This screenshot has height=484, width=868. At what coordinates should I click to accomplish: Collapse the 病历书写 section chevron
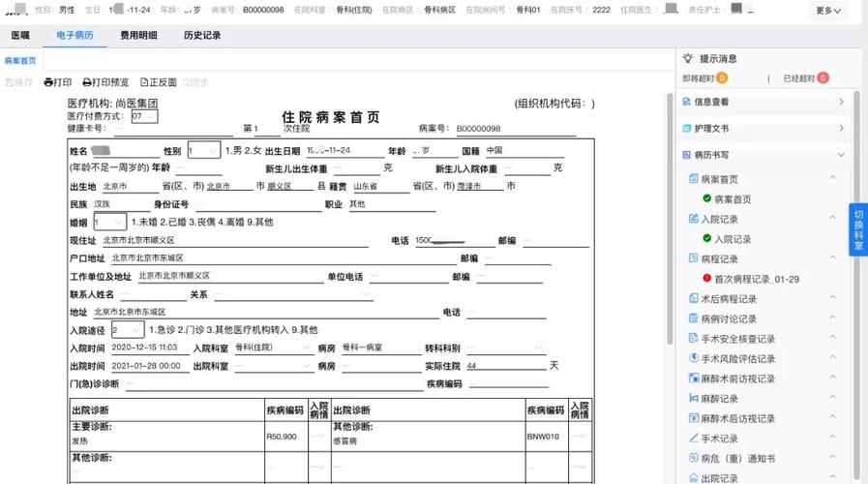click(841, 155)
